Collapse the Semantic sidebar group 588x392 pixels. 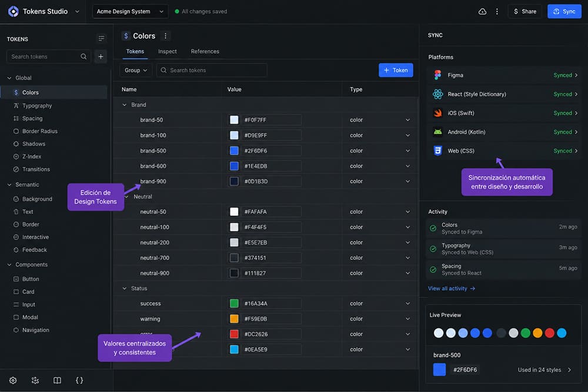pyautogui.click(x=9, y=185)
